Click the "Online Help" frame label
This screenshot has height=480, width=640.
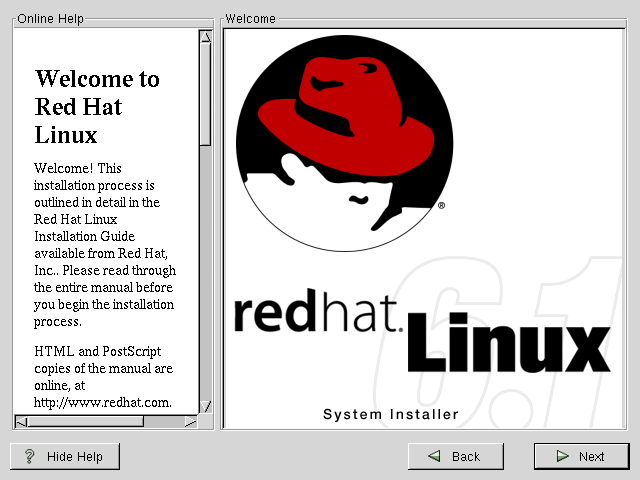(51, 19)
